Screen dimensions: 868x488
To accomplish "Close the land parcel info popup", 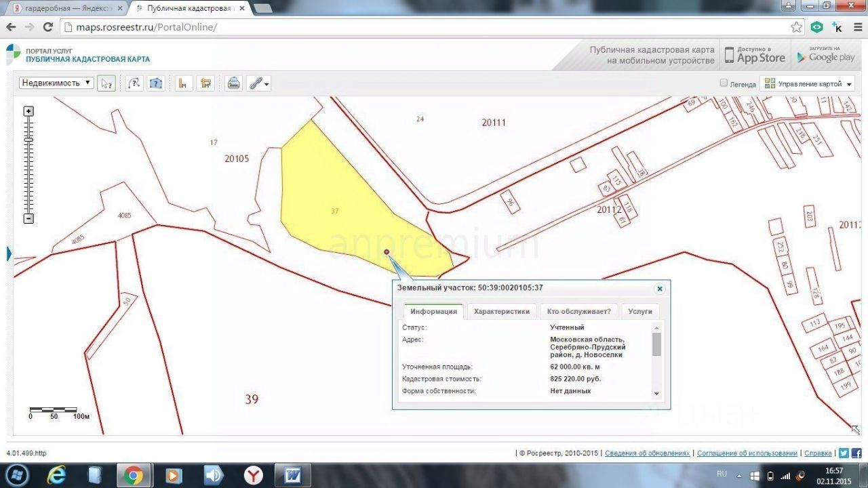I will tap(659, 289).
